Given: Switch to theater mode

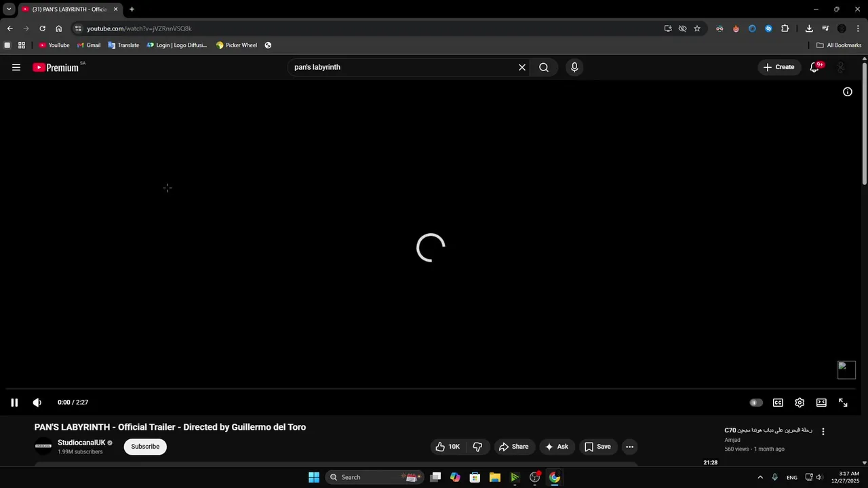Looking at the screenshot, I should (821, 403).
